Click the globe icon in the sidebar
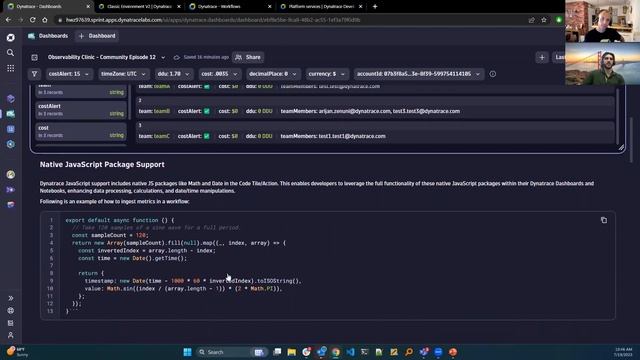 [x=11, y=311]
